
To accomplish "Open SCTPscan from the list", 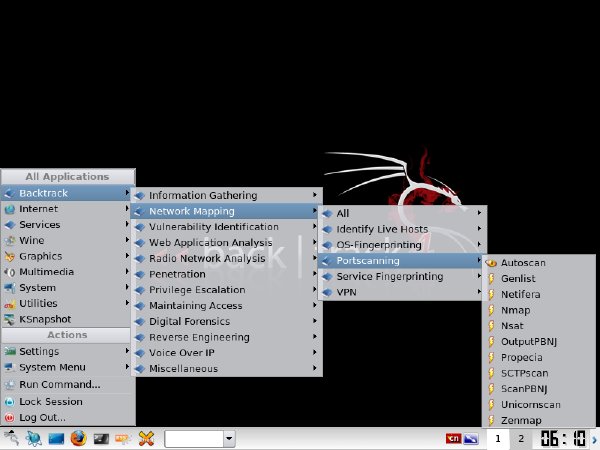I will tap(539, 373).
